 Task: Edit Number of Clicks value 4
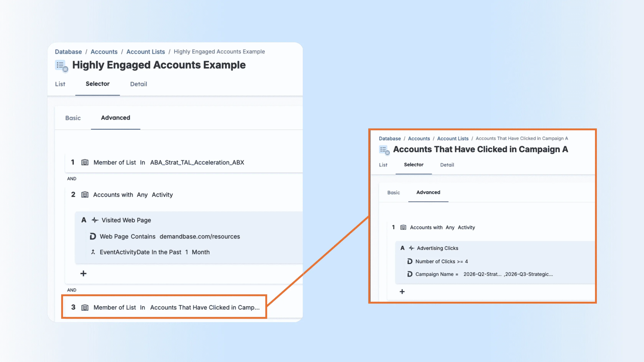[466, 262]
